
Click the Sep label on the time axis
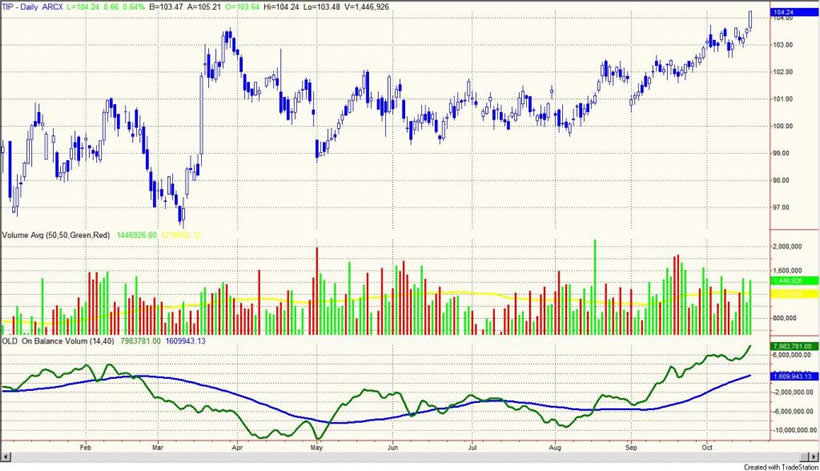point(631,447)
